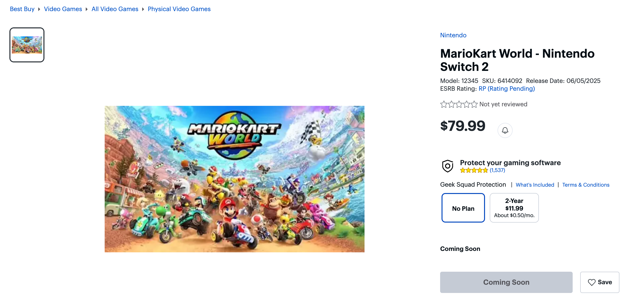The image size is (644, 301).
Task: Select the No Plan option
Action: coord(463,208)
